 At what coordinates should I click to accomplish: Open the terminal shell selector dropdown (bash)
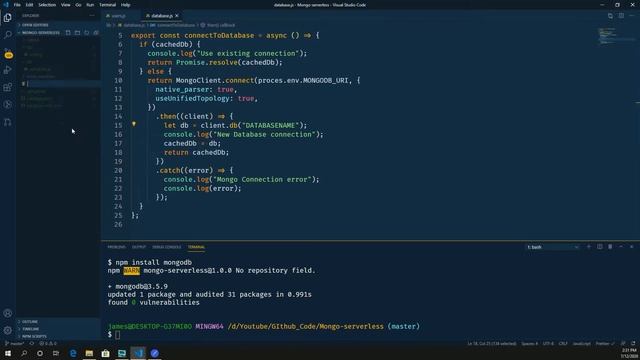coord(553,247)
